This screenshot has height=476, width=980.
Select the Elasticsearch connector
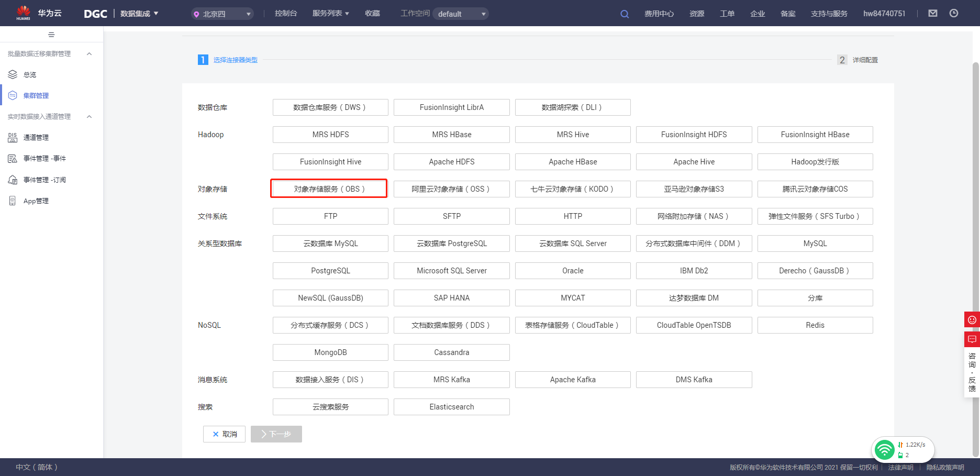[451, 407]
